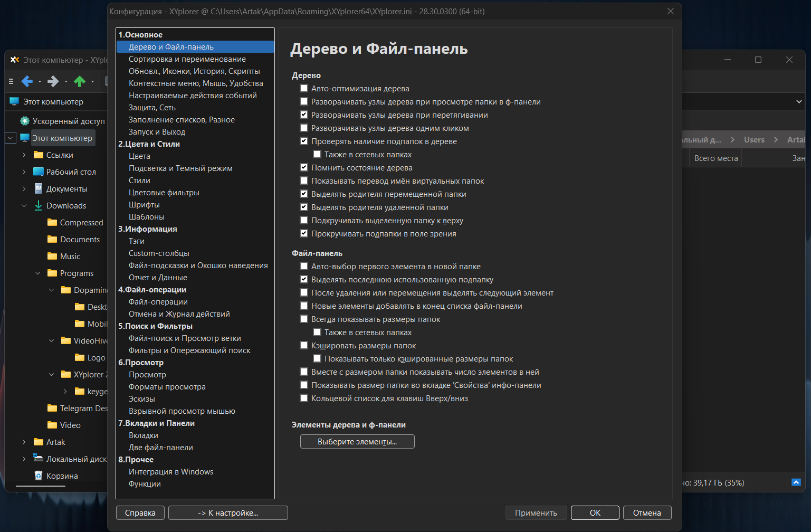Click the Всего места column header
811x532 pixels.
click(715, 158)
